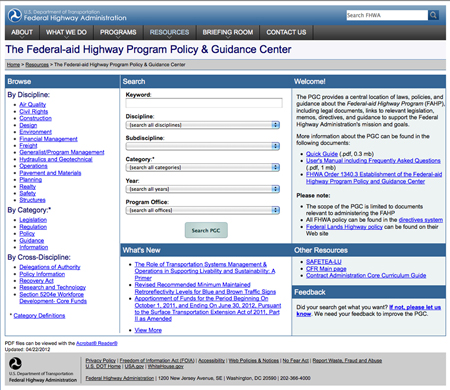The width and height of the screenshot is (450, 390).
Task: Focus the Search FHWA field
Action: (x=387, y=15)
